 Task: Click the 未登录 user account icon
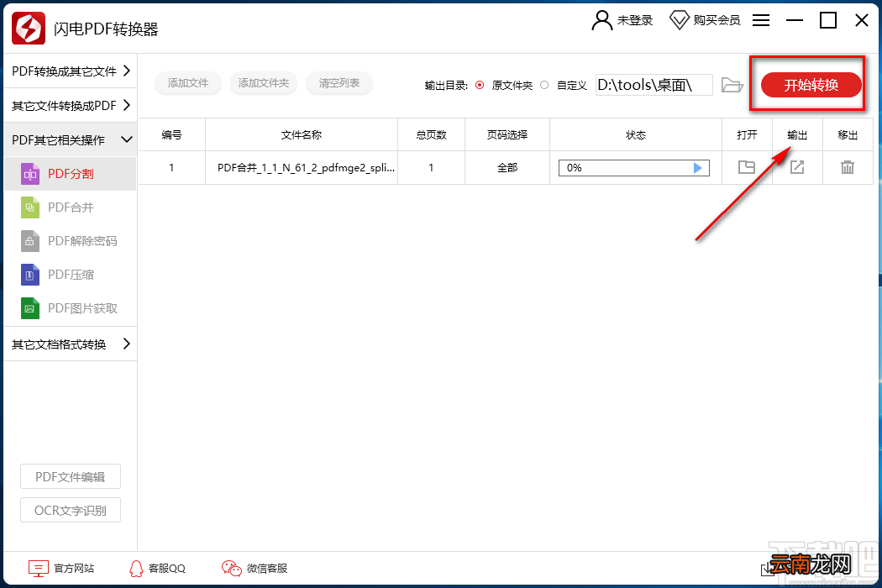602,21
